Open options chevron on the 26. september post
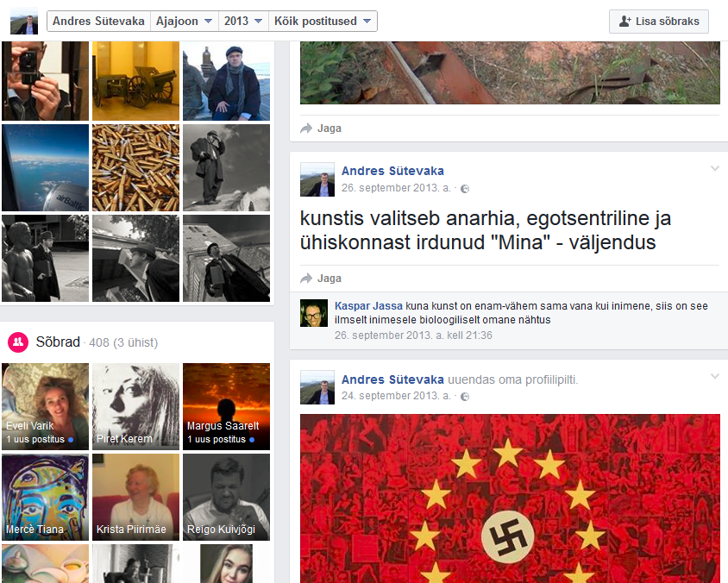The image size is (728, 583). pyautogui.click(x=714, y=169)
